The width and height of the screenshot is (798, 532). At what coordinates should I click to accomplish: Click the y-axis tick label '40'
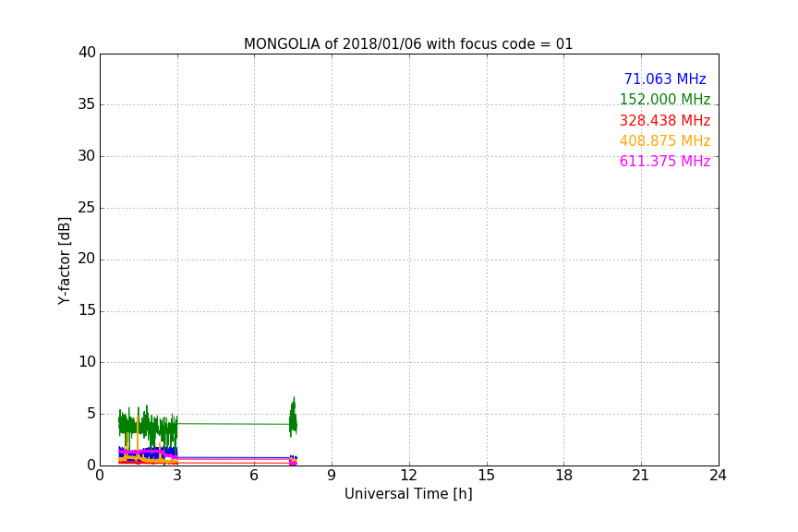87,53
